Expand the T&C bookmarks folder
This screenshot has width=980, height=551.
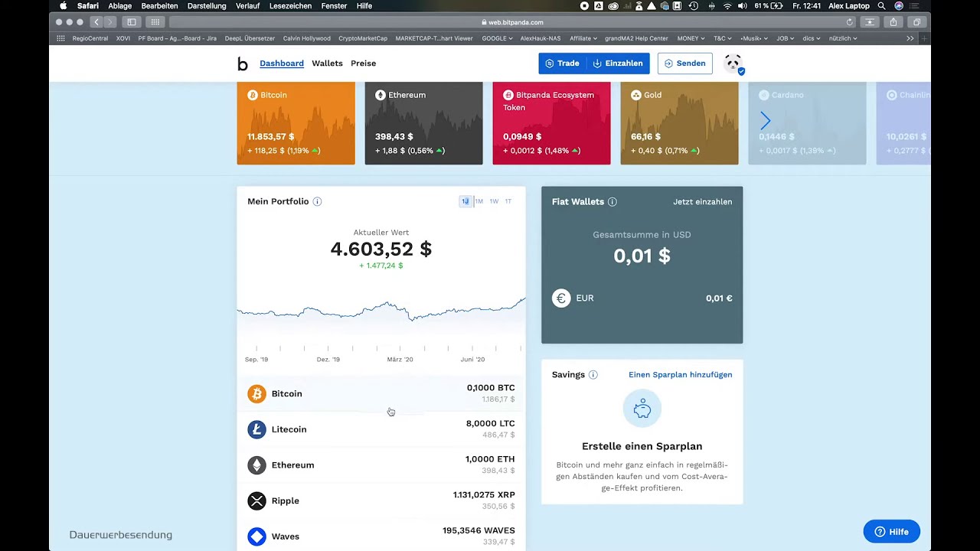(722, 38)
